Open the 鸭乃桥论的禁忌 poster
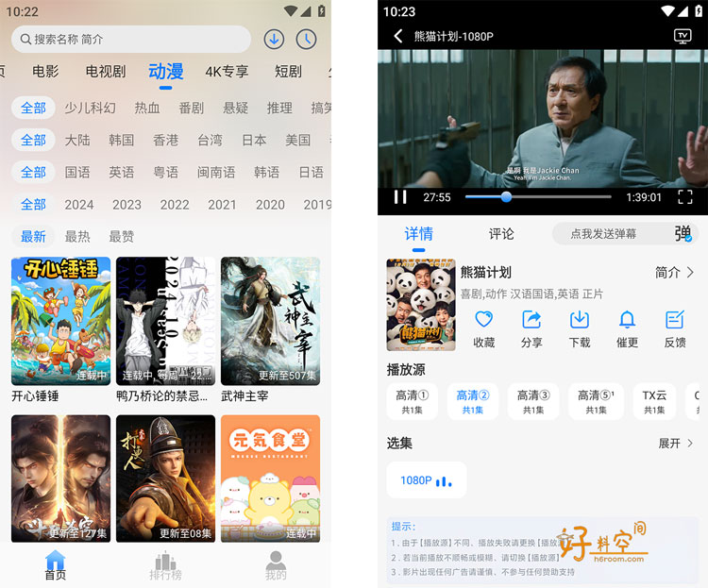The height and width of the screenshot is (588, 708). pyautogui.click(x=165, y=321)
